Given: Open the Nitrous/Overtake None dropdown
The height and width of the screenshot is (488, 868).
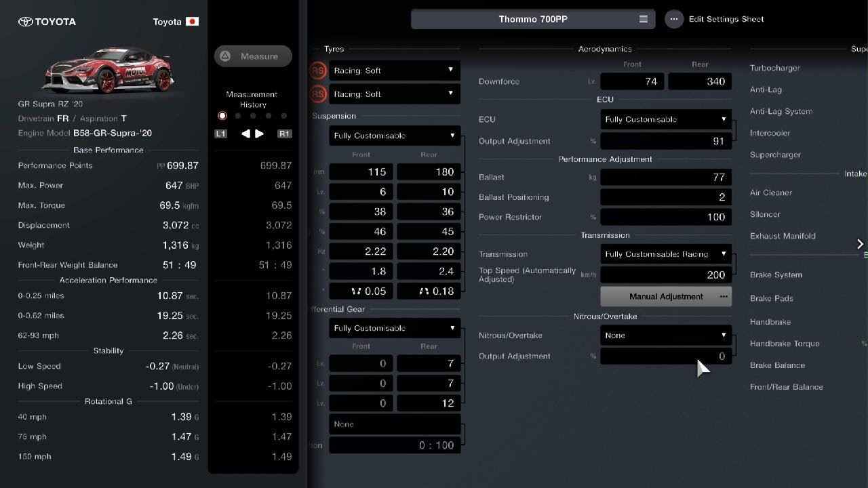Looking at the screenshot, I should 666,335.
